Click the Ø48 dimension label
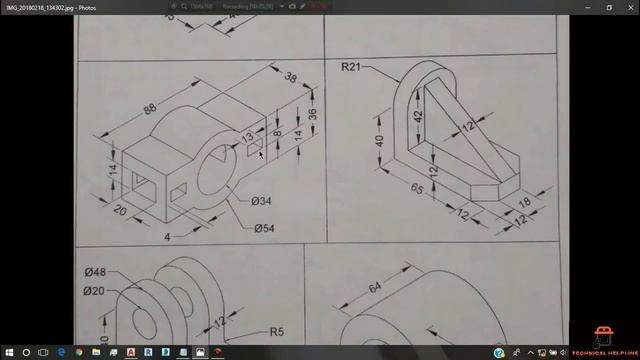The width and height of the screenshot is (640, 360). tap(95, 272)
